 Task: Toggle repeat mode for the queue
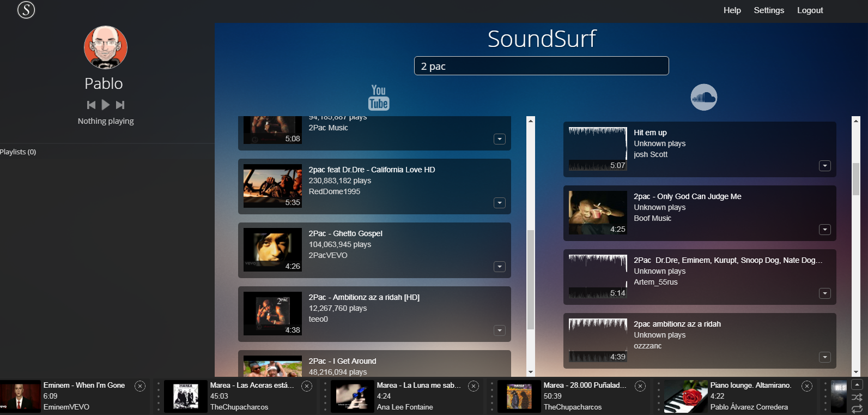(857, 408)
